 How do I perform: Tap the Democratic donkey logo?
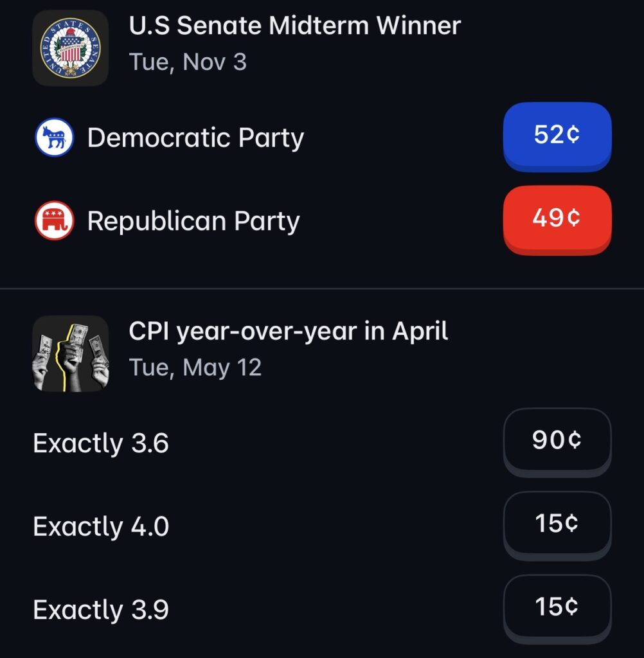coord(55,138)
